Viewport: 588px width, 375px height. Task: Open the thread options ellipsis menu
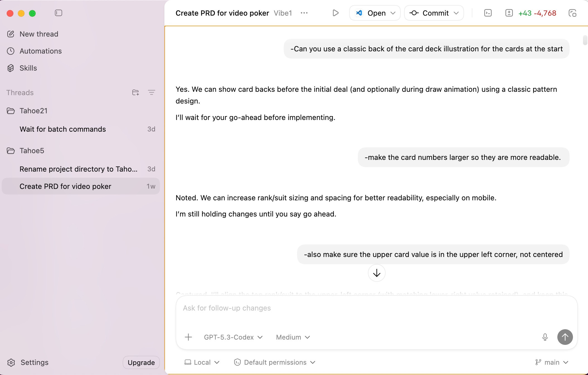point(304,13)
